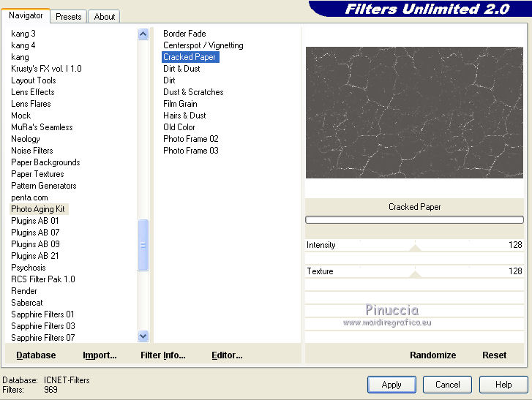Select Plugins AB 21
The width and height of the screenshot is (532, 400).
coord(34,256)
